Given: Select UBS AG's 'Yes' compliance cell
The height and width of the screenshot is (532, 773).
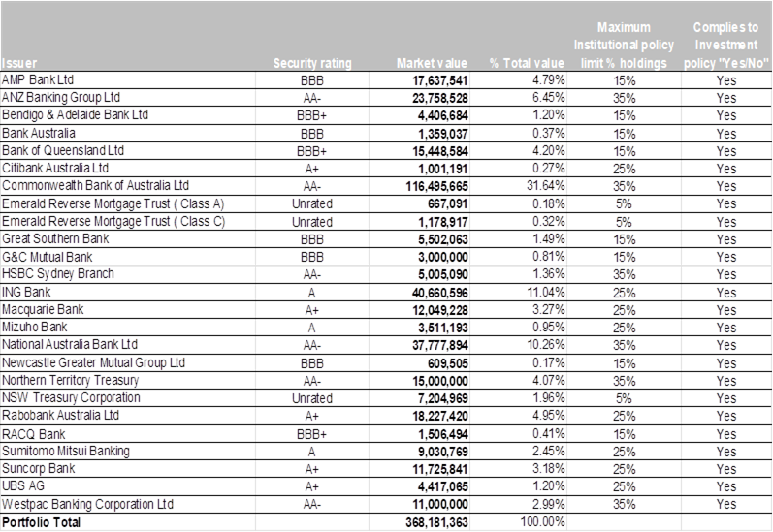Looking at the screenshot, I should point(726,486).
